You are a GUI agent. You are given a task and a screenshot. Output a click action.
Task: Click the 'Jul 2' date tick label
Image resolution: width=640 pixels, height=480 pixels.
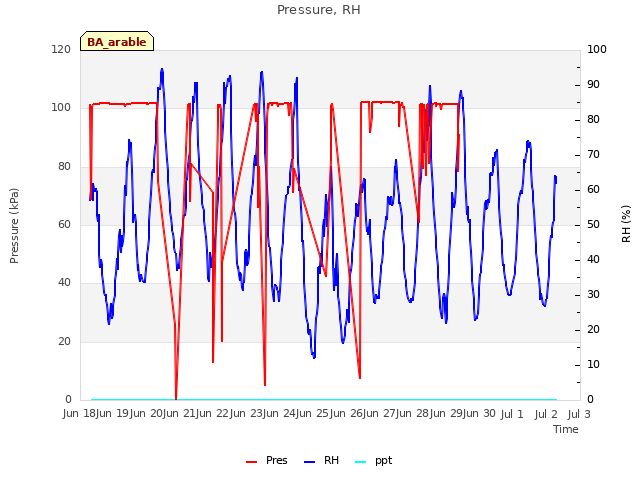[x=546, y=414]
